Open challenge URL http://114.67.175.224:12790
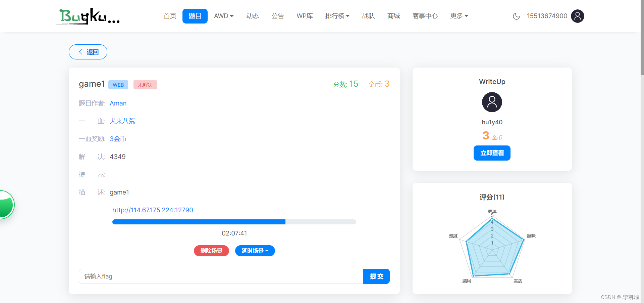The width and height of the screenshot is (644, 303). tap(153, 210)
